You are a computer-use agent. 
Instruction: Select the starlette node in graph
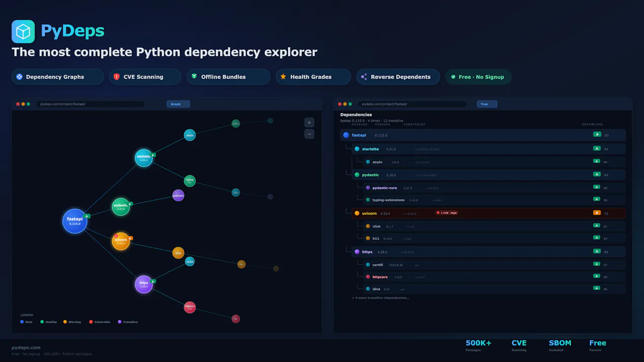tap(144, 158)
